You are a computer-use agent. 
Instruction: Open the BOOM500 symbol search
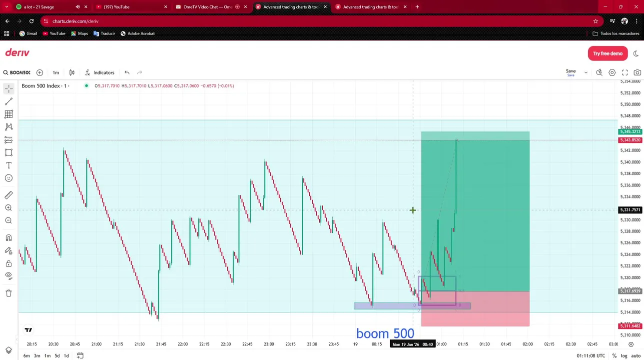(16, 72)
